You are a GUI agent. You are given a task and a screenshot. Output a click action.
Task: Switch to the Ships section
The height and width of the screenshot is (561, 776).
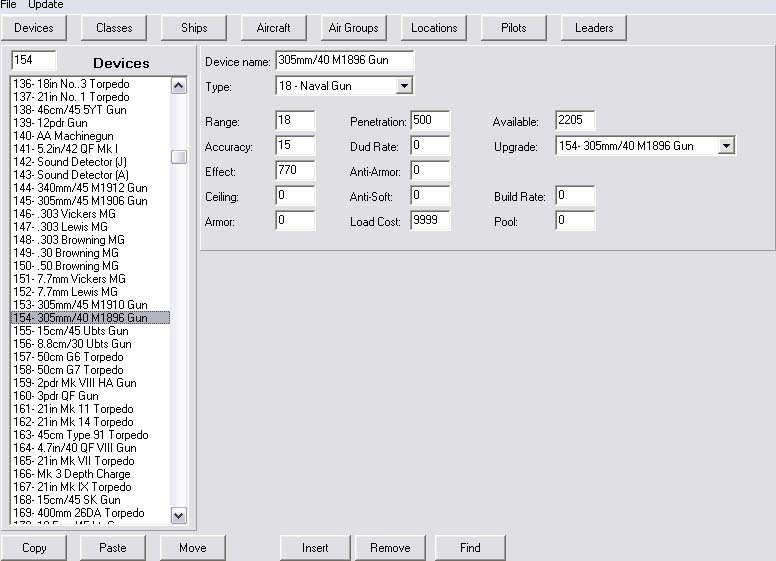pos(194,28)
